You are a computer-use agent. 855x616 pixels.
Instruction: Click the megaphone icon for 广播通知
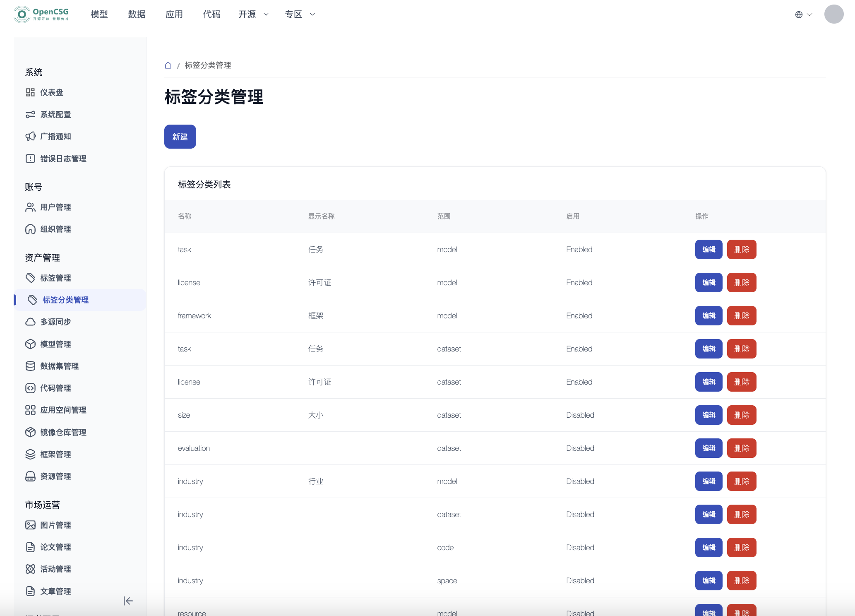point(30,137)
